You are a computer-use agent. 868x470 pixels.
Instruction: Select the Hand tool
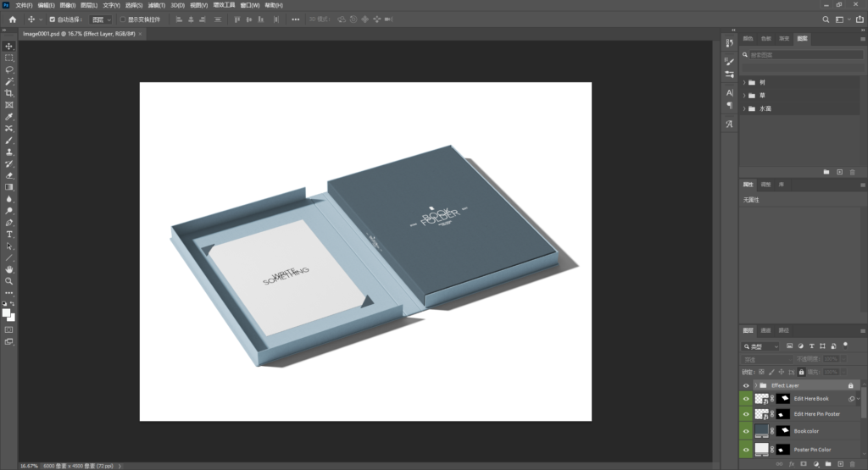pyautogui.click(x=8, y=269)
